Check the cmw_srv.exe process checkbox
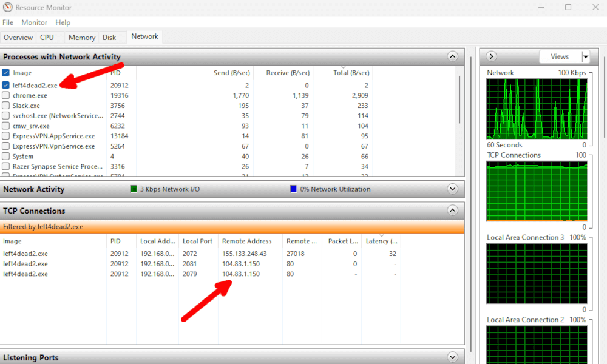607x364 pixels. (x=6, y=126)
